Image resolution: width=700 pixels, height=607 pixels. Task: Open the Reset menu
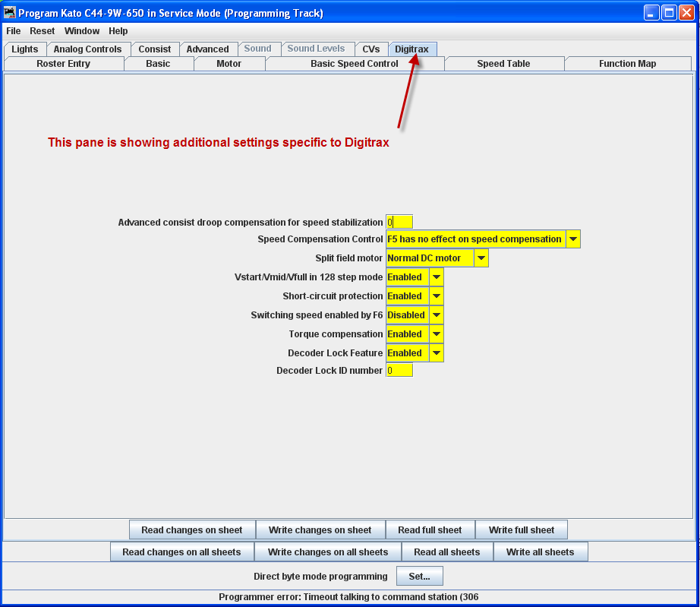pos(42,30)
